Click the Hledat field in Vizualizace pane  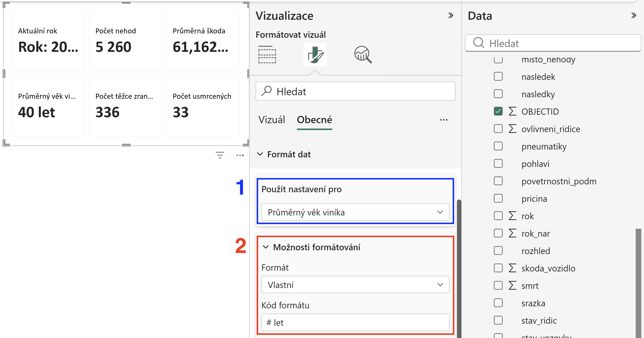(355, 91)
